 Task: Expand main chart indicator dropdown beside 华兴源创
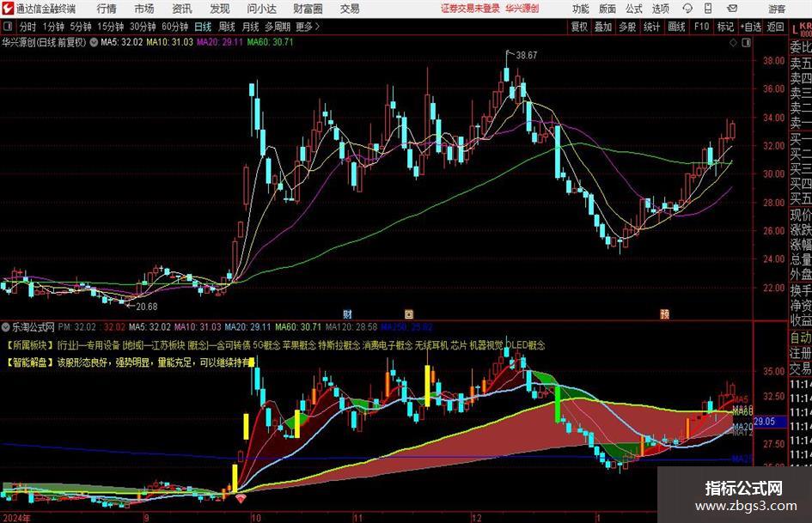(x=94, y=42)
